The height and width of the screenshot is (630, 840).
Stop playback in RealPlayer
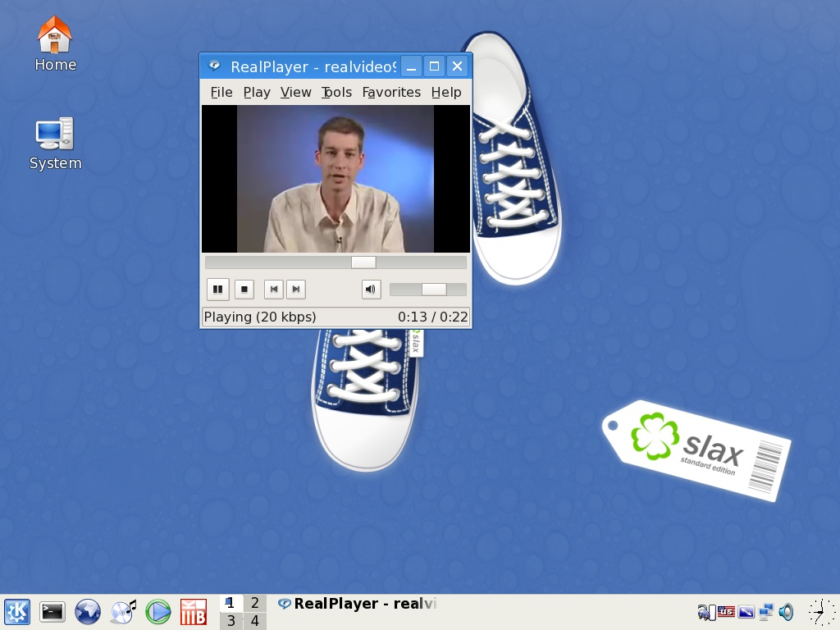[x=244, y=290]
